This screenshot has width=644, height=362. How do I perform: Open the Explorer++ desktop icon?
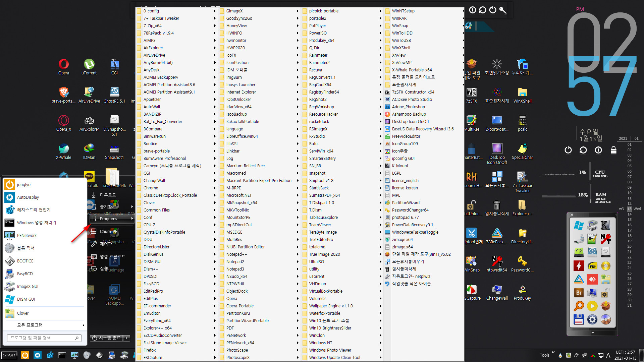[x=522, y=207]
